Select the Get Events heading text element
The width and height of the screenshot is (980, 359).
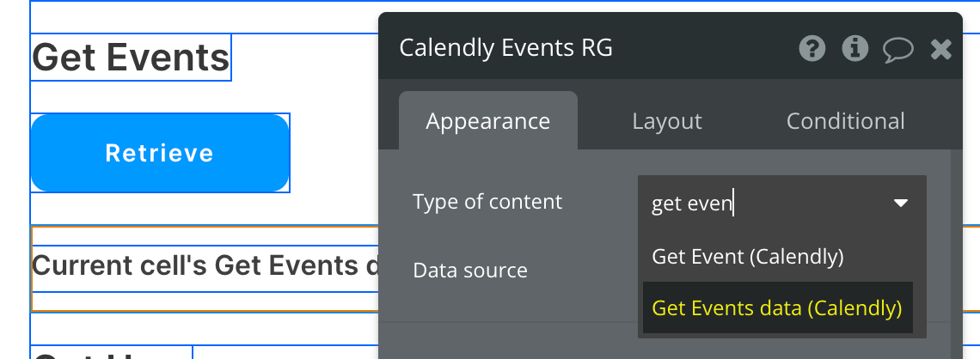131,58
